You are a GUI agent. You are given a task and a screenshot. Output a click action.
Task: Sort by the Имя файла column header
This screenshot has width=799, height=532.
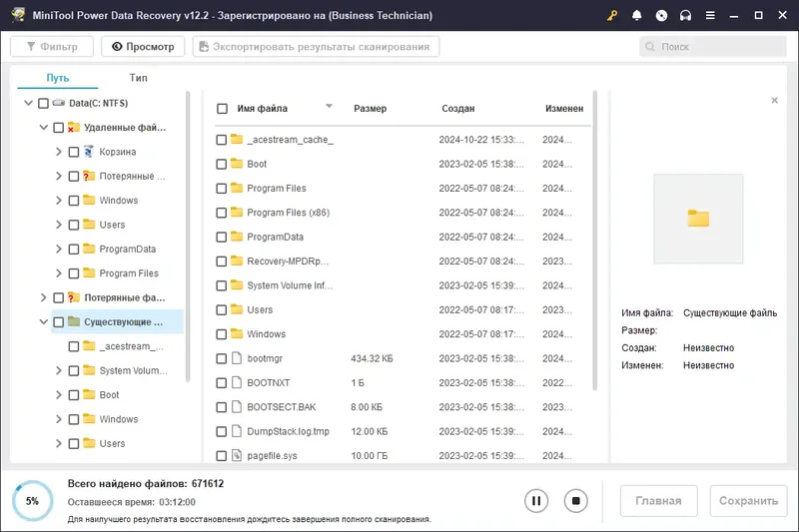pos(263,109)
